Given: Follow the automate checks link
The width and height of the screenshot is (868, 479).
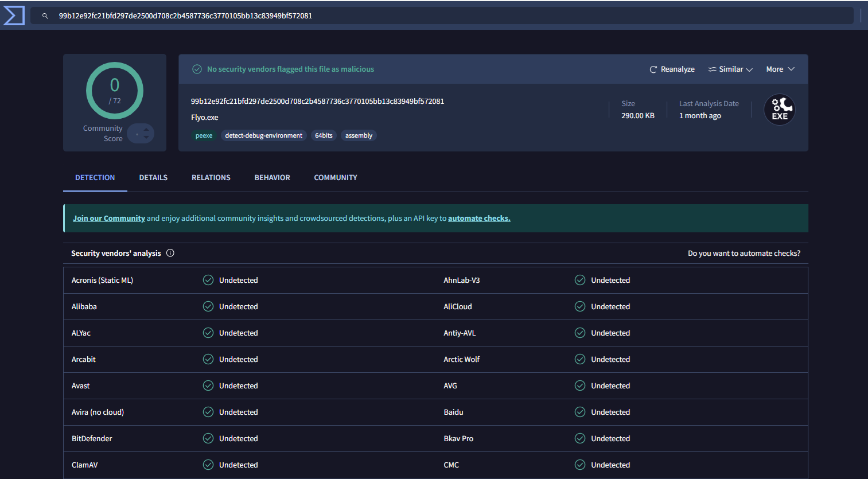Looking at the screenshot, I should pos(479,219).
